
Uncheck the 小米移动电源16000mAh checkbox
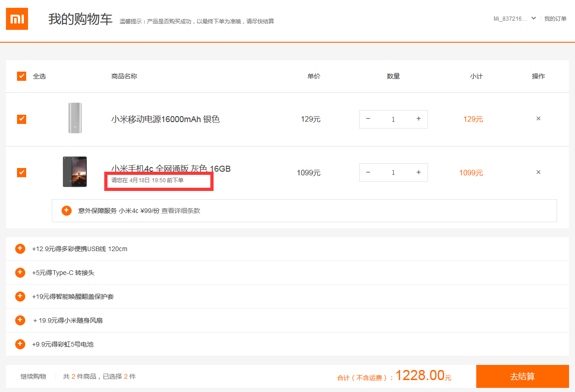click(x=22, y=119)
